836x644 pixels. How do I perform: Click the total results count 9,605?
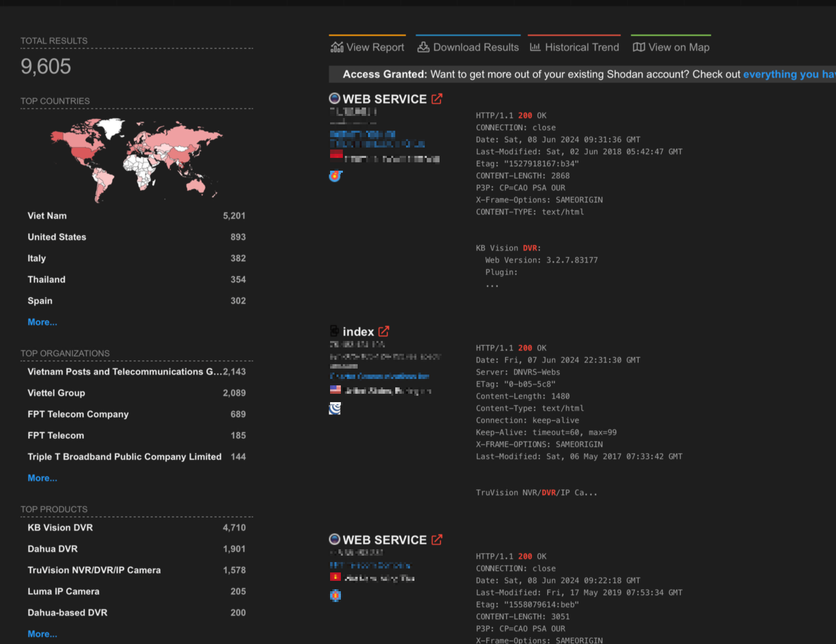(46, 66)
